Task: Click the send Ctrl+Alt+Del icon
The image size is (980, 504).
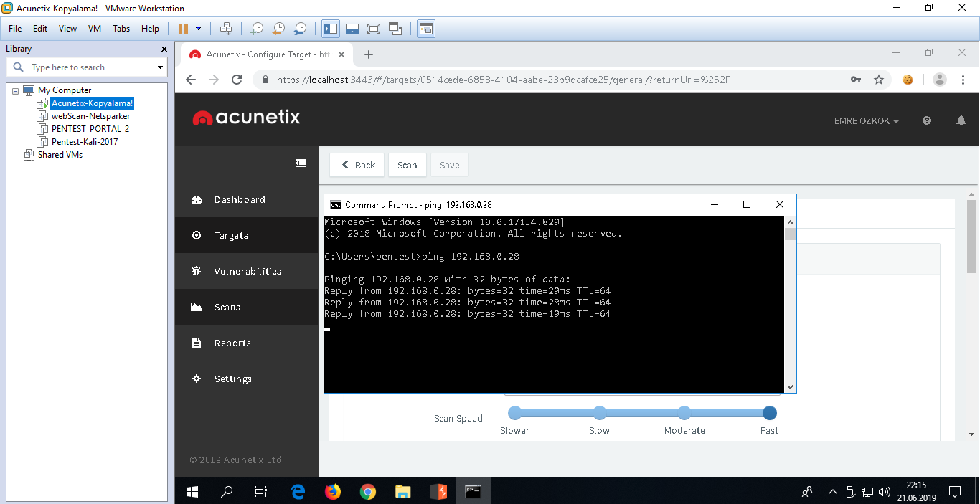Action: 226,29
